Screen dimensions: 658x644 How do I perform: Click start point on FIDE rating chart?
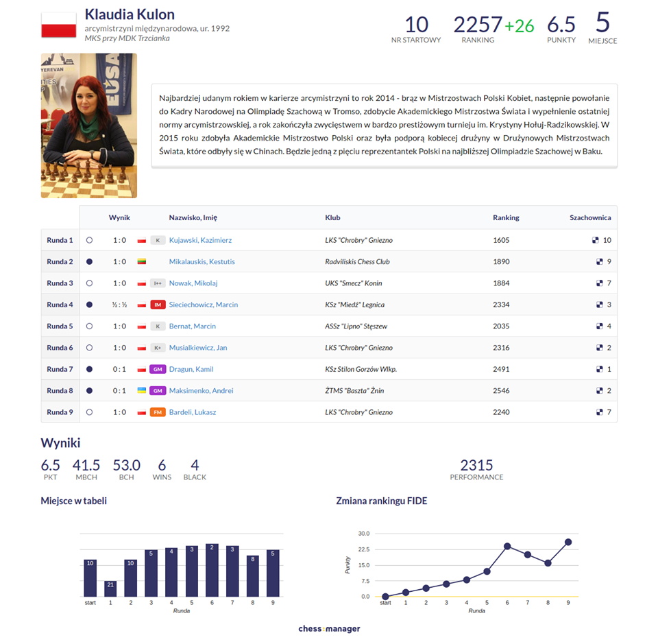pos(385,596)
